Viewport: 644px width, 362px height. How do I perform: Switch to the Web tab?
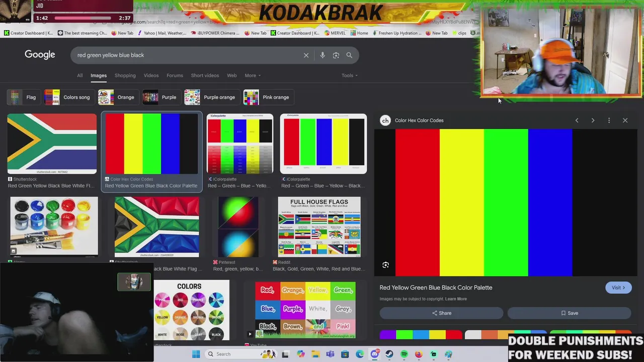pos(232,75)
